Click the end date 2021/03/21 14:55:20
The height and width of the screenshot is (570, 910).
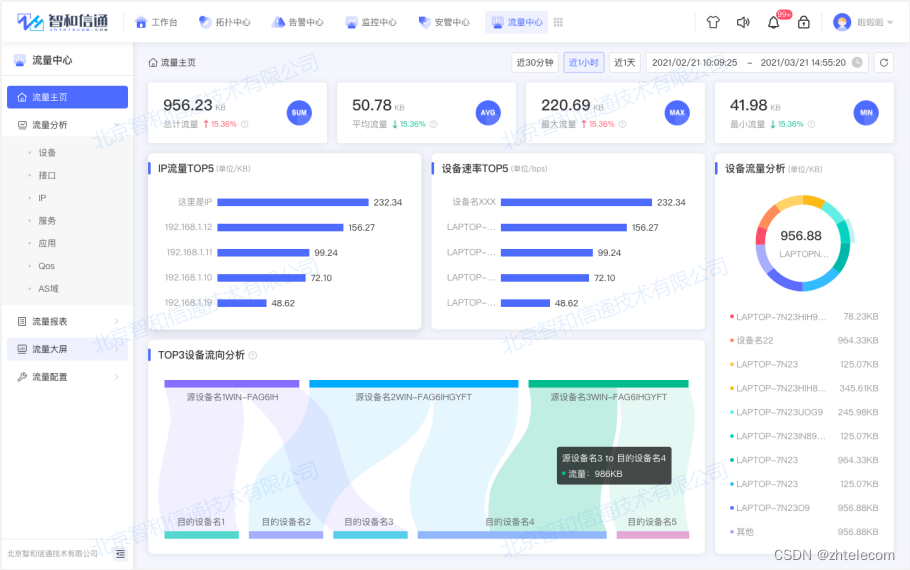[803, 63]
